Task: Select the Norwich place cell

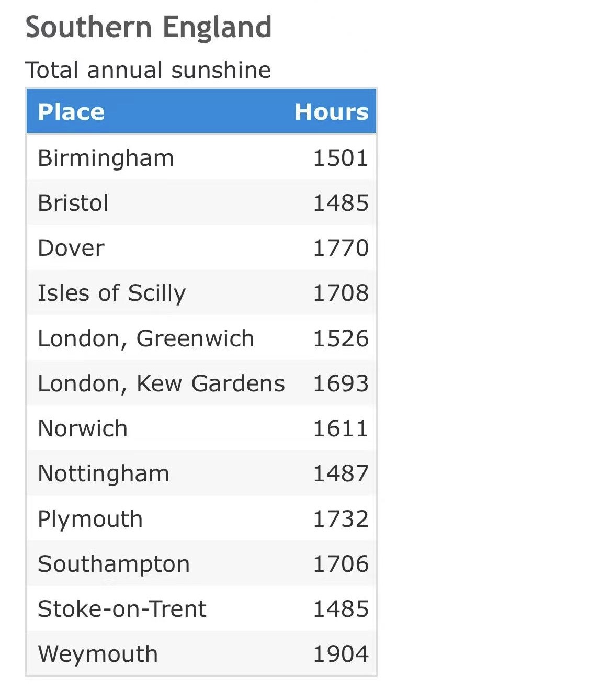Action: click(83, 428)
